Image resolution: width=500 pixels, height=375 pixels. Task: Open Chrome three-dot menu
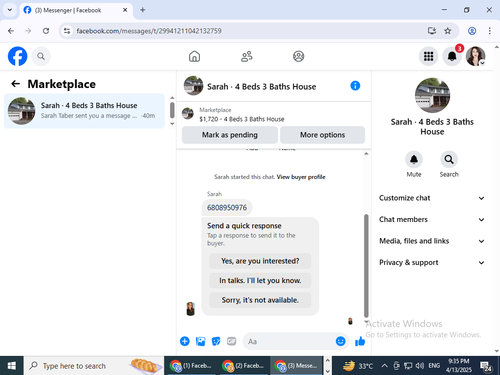pos(489,31)
